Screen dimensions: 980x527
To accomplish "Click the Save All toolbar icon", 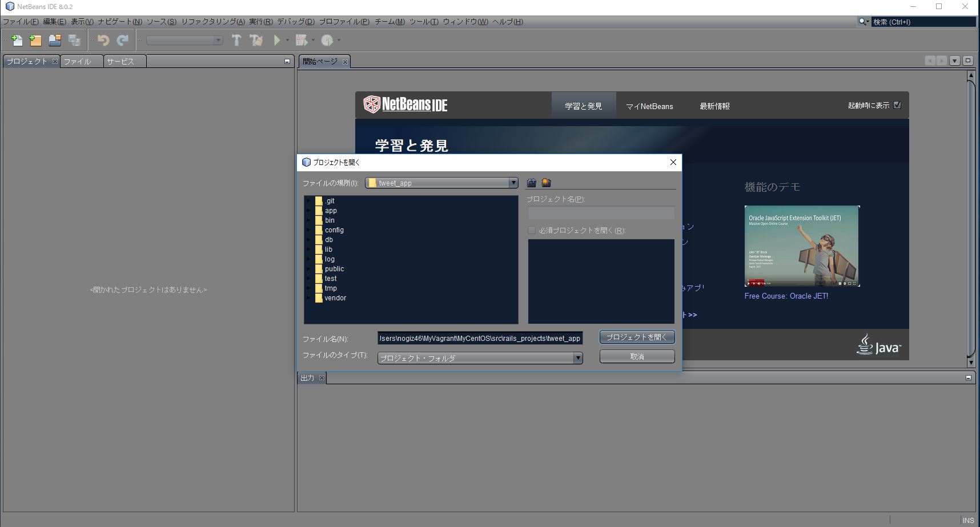I will (x=74, y=40).
